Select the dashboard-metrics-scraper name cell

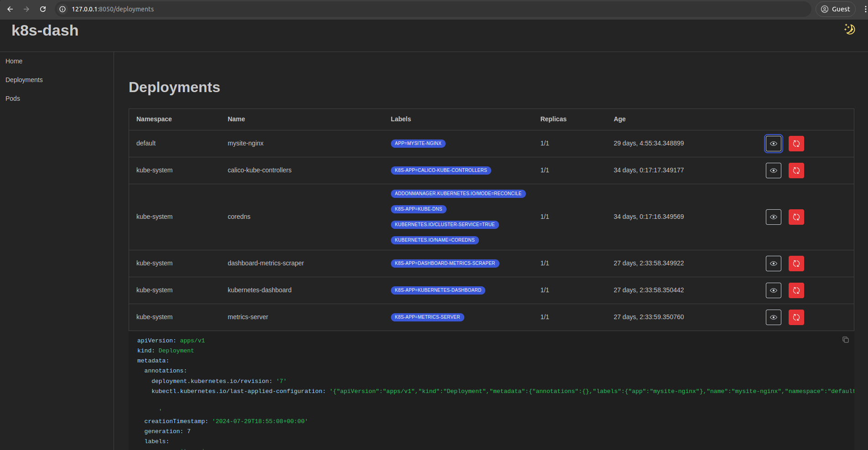pos(266,263)
